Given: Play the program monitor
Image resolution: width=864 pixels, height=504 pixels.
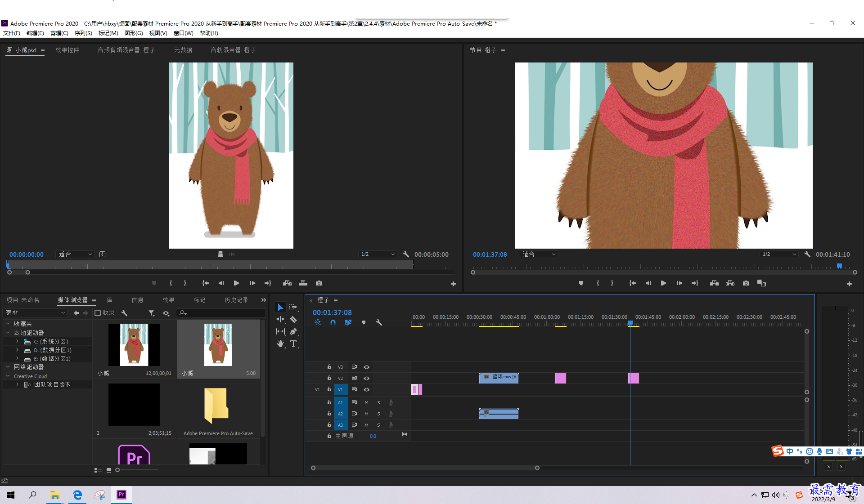Looking at the screenshot, I should (x=663, y=283).
